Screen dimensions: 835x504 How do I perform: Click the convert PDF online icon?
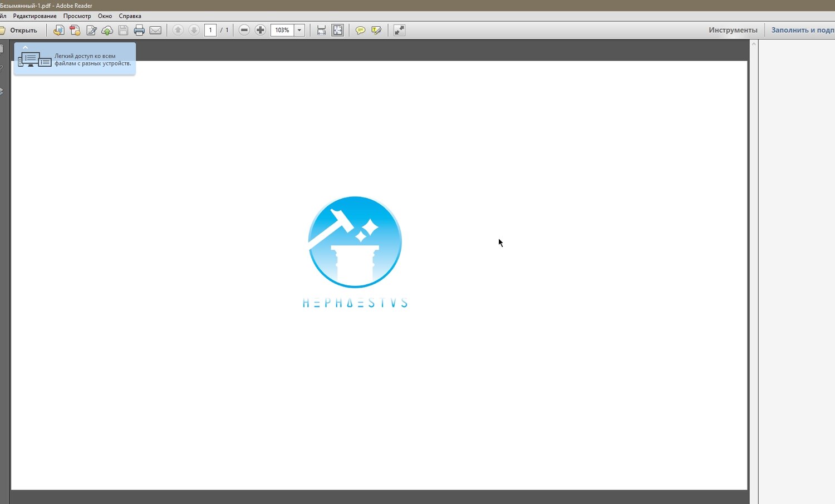(x=58, y=30)
